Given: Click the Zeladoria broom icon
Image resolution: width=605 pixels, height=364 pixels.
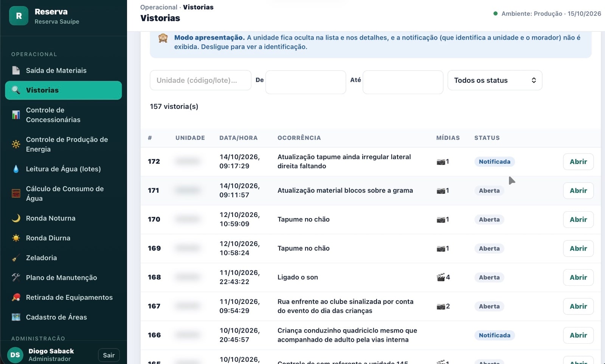Looking at the screenshot, I should (x=16, y=258).
